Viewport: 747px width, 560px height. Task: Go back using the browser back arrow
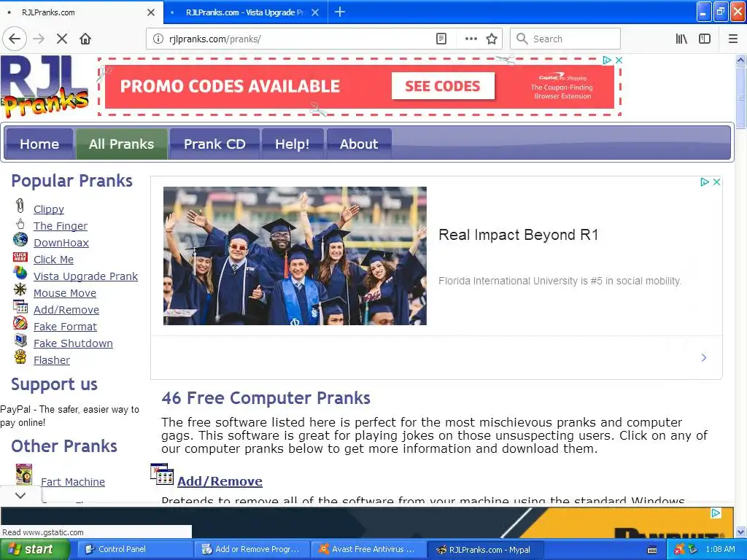coord(15,39)
